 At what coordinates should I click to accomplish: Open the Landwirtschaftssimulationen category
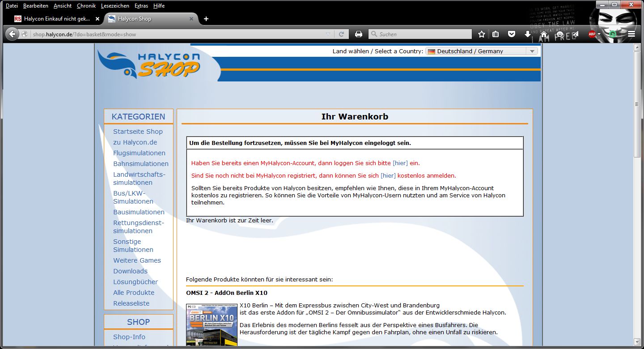coord(139,179)
